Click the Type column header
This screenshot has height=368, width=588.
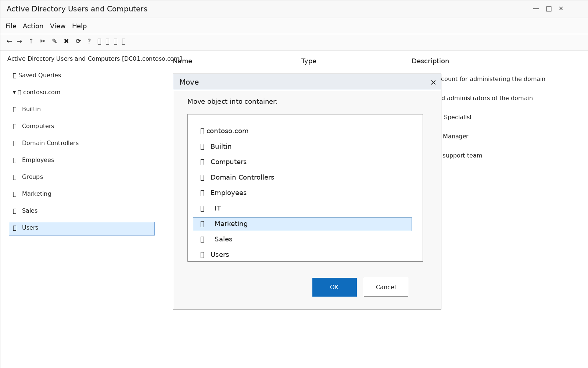click(x=309, y=61)
